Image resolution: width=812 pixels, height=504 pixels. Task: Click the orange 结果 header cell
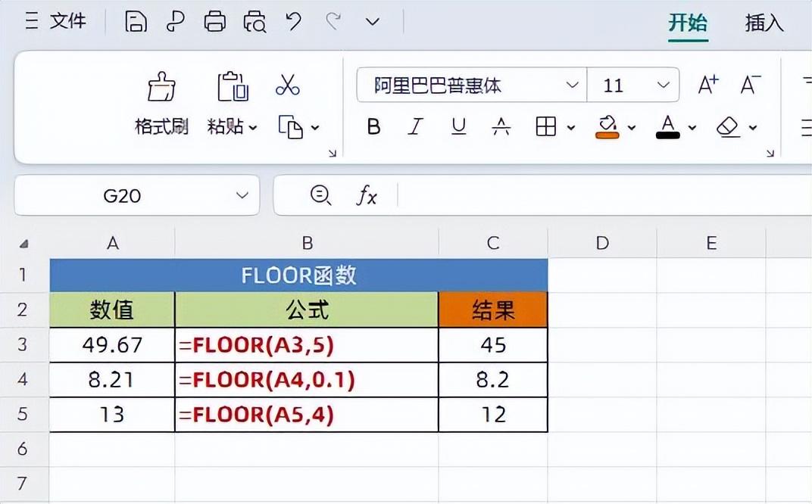pos(493,310)
